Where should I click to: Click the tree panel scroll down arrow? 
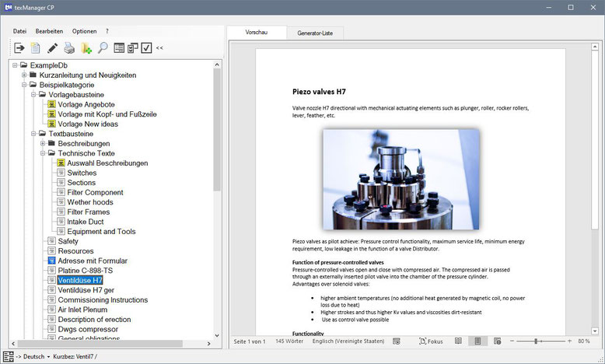[217, 335]
